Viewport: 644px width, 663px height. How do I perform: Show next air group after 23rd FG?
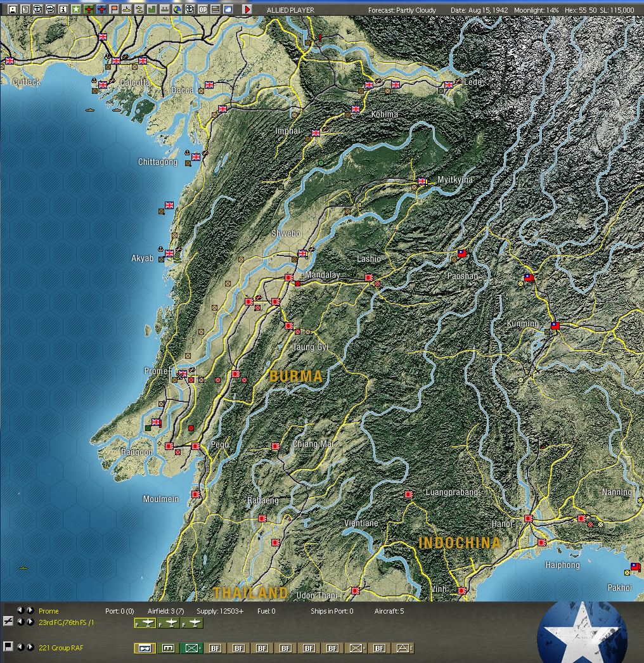pos(30,622)
